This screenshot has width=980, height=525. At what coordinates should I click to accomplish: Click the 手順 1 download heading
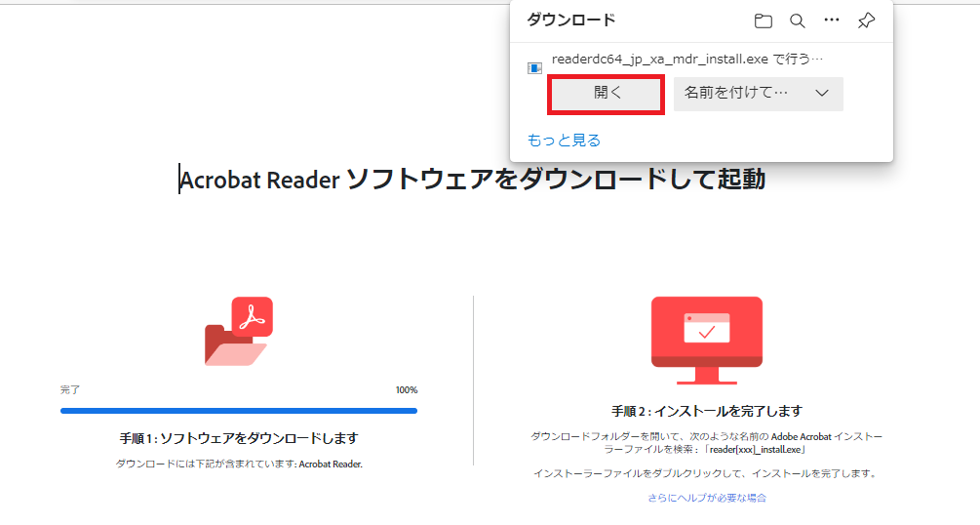(x=239, y=438)
